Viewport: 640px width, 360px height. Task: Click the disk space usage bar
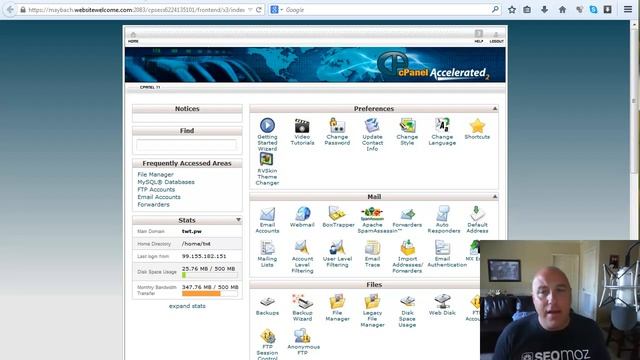[209, 276]
